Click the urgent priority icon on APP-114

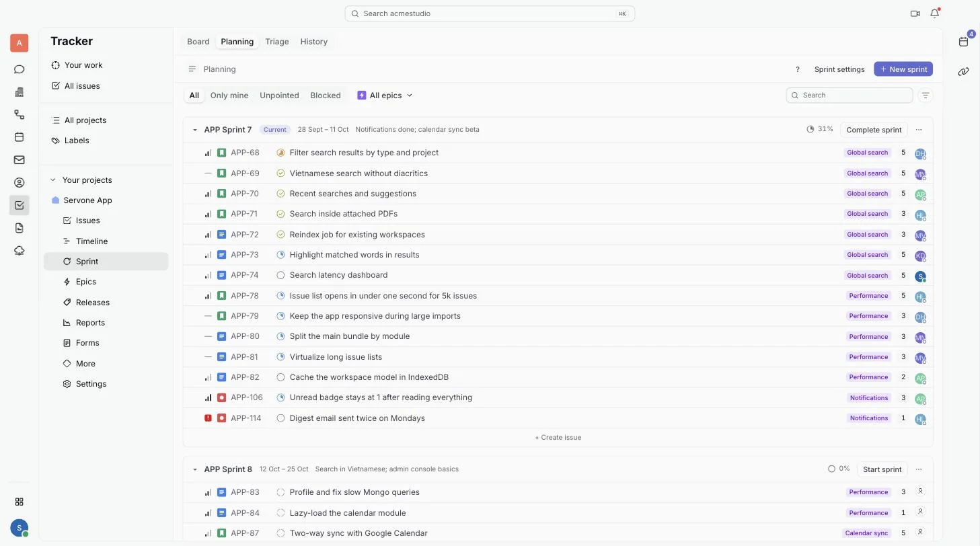click(208, 418)
